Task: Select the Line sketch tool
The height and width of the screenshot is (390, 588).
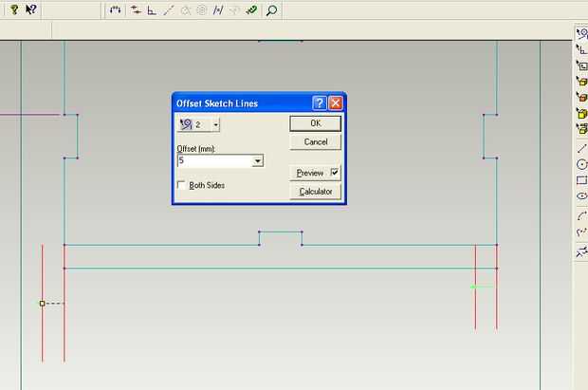Action: (581, 149)
